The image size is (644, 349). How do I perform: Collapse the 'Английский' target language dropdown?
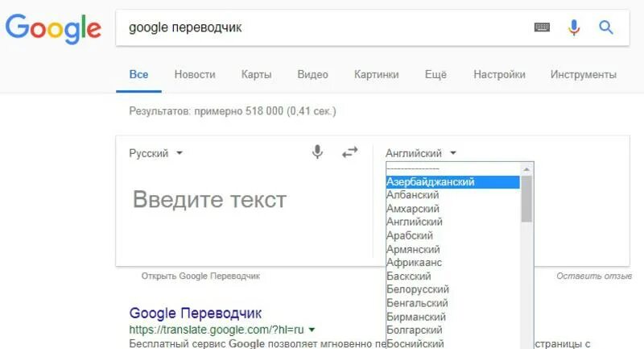421,153
